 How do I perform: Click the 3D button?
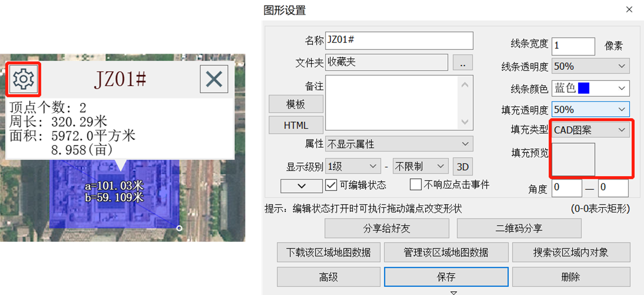[x=462, y=167]
